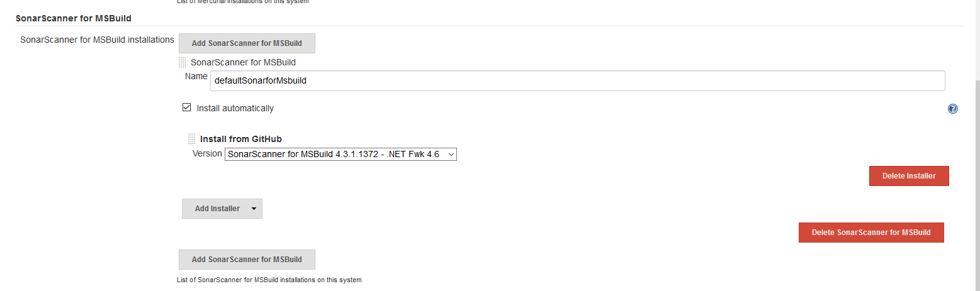Image resolution: width=980 pixels, height=291 pixels.
Task: Click the "Name" field label
Action: pos(196,76)
